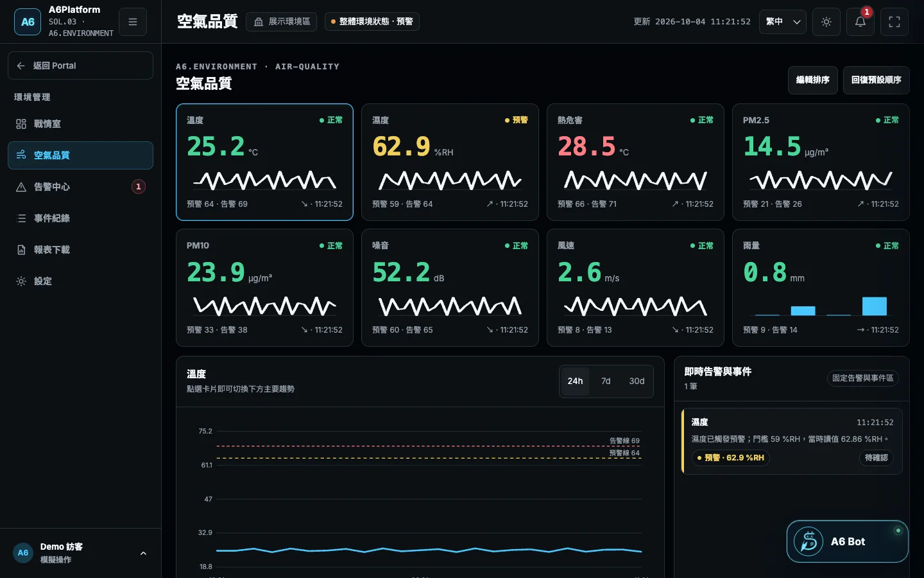Screen dimensions: 924x578
Task: Select the 溫度 25.2 °C card
Action: (264, 162)
